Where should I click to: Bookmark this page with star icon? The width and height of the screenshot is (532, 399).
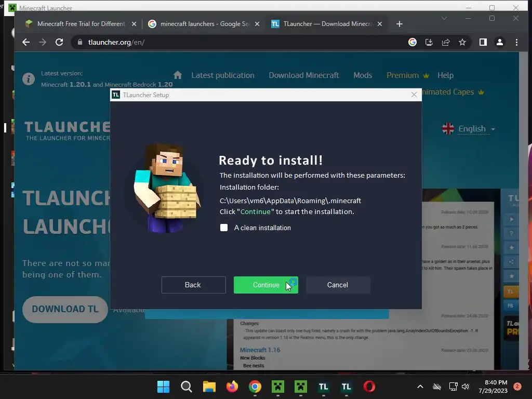(462, 42)
